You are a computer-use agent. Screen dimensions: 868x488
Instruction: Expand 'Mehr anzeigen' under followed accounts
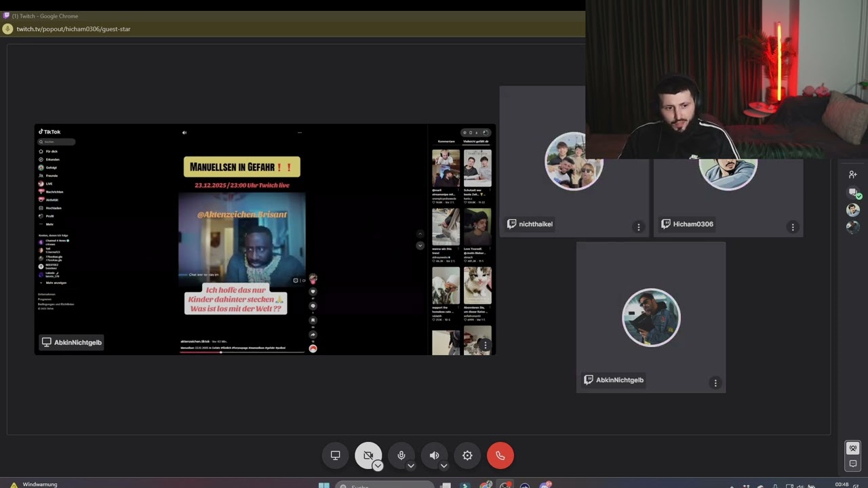point(53,283)
